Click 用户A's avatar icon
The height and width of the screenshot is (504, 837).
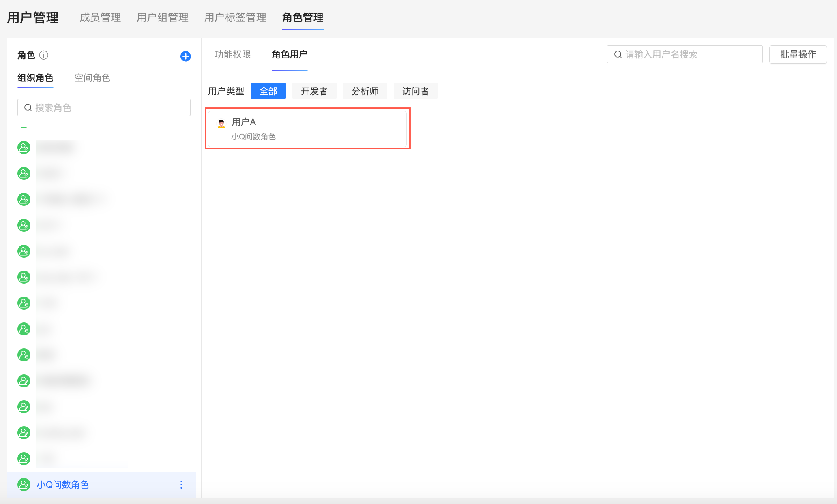coord(221,124)
